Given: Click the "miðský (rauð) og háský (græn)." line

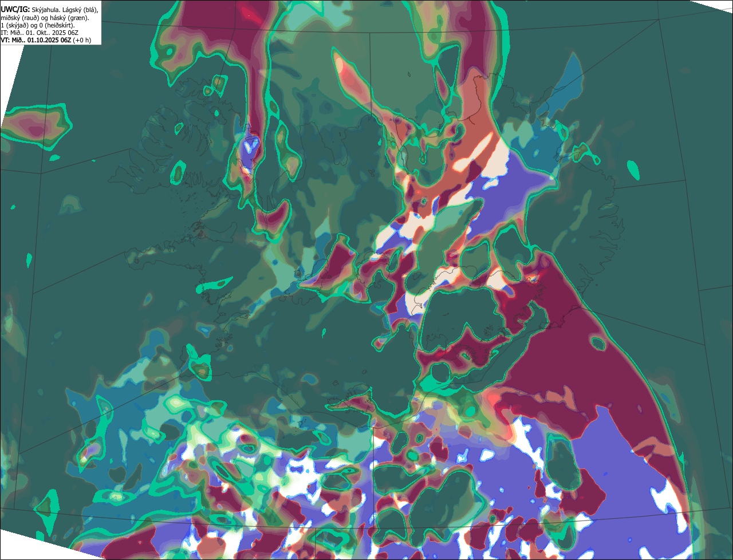Looking at the screenshot, I should [x=45, y=18].
